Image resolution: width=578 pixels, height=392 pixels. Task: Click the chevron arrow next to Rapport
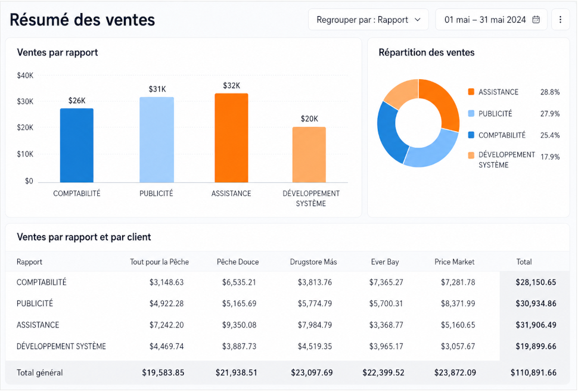click(418, 20)
